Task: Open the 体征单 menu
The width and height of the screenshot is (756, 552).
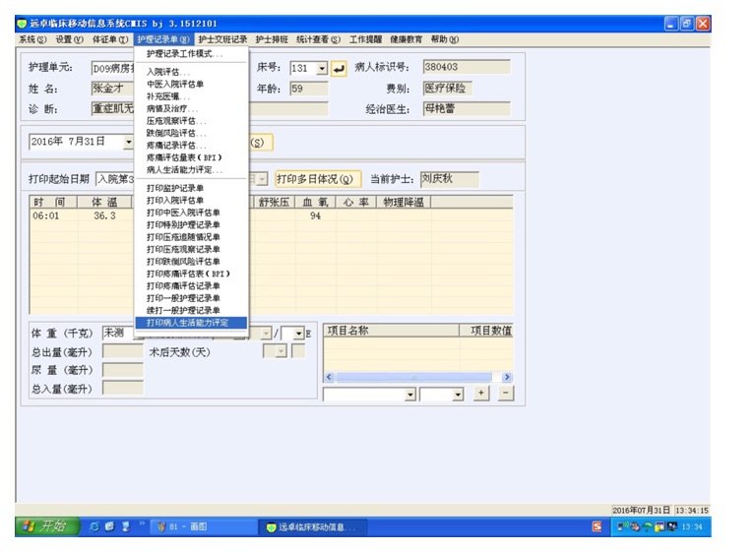Action: [x=110, y=39]
